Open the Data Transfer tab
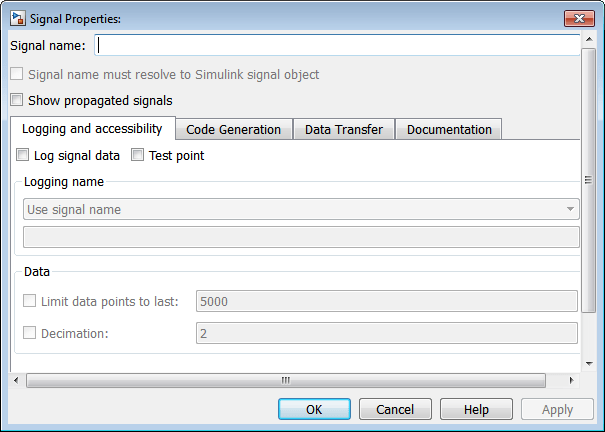The width and height of the screenshot is (605, 432). coord(344,129)
